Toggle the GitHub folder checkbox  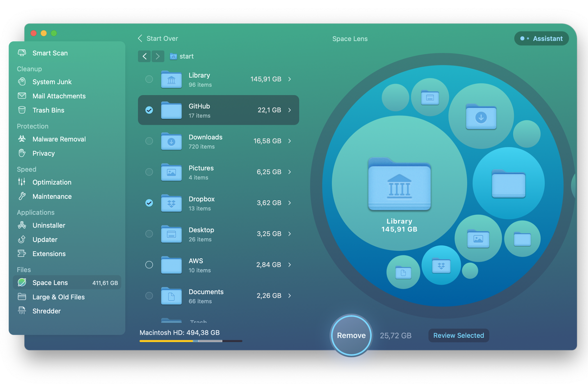(x=149, y=109)
